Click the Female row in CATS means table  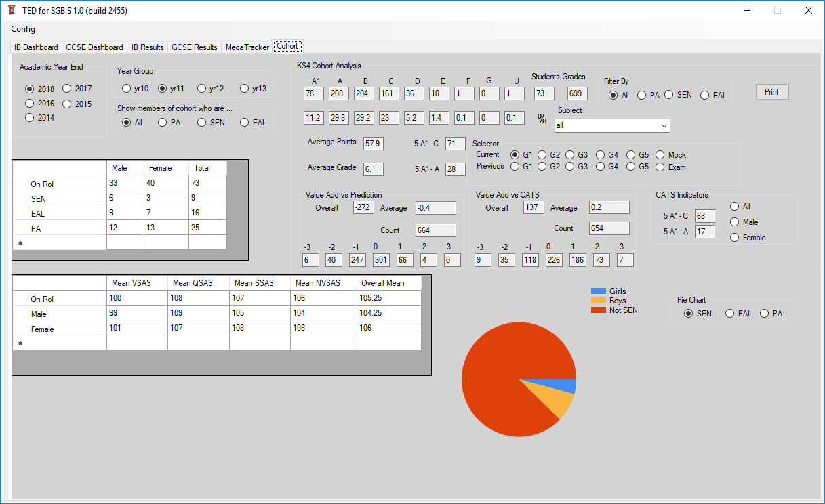[217, 328]
